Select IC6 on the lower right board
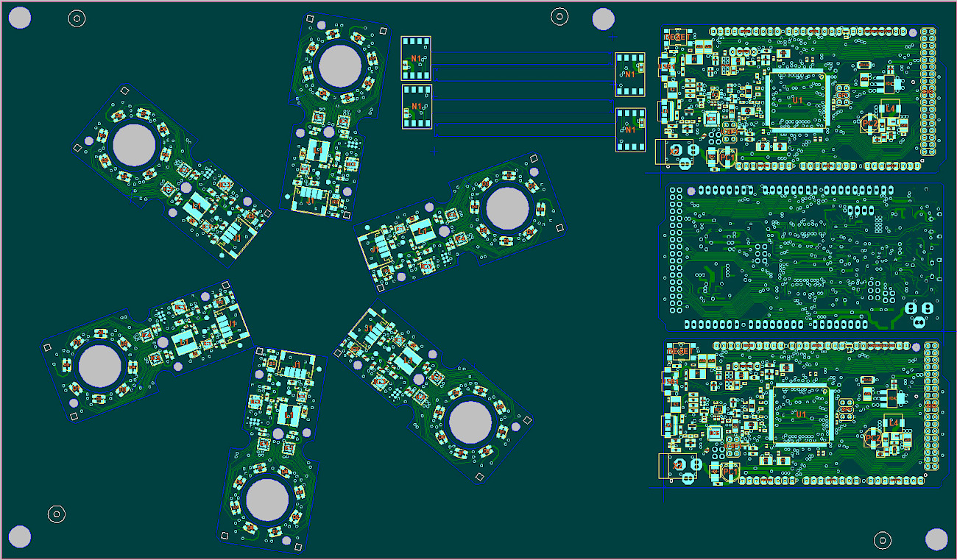 coord(715,433)
